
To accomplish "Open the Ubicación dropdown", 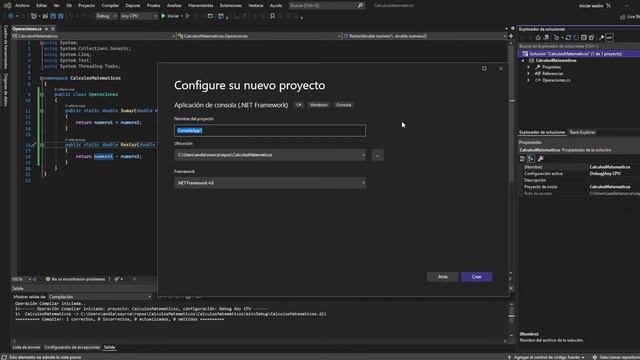I will [270, 155].
